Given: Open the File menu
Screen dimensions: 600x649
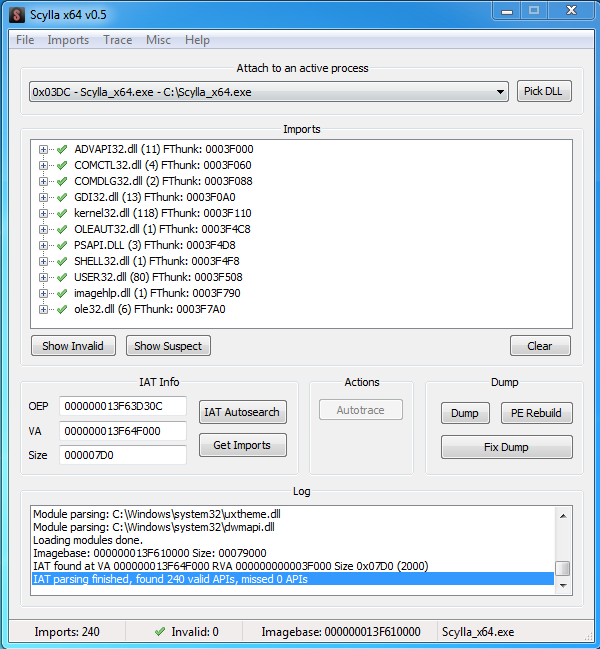Looking at the screenshot, I should click(25, 40).
